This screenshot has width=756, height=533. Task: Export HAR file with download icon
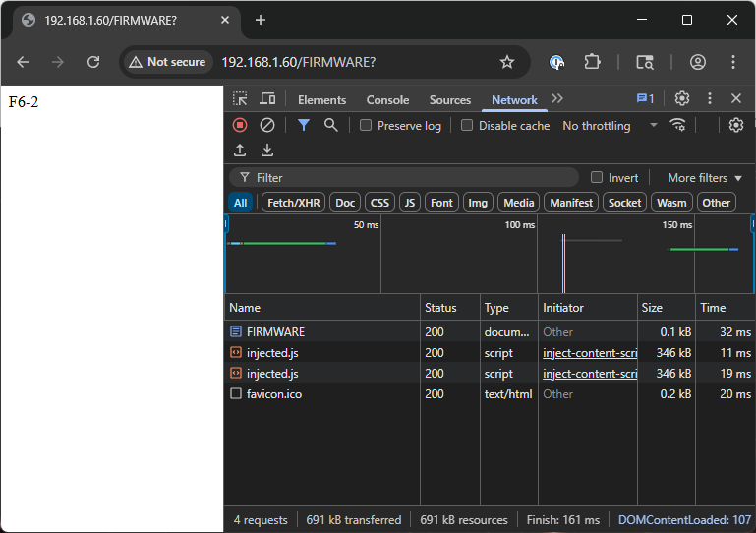(x=267, y=150)
